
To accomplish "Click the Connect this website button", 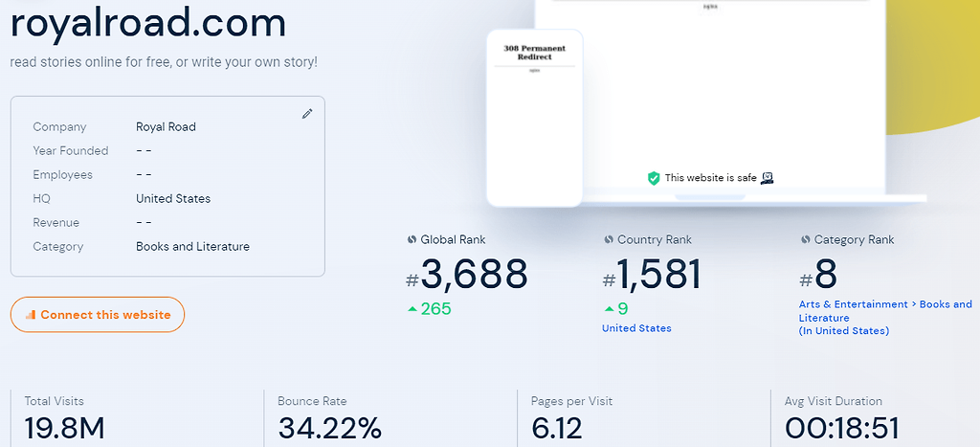I will (x=98, y=315).
